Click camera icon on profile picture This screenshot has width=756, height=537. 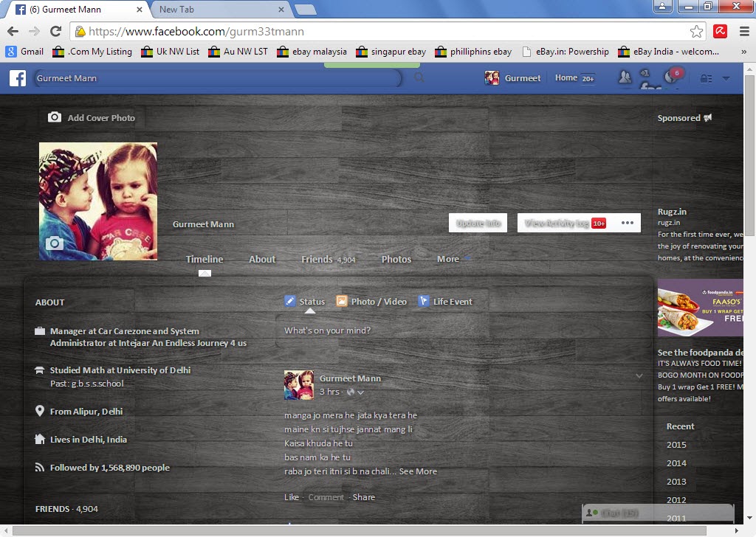(54, 243)
